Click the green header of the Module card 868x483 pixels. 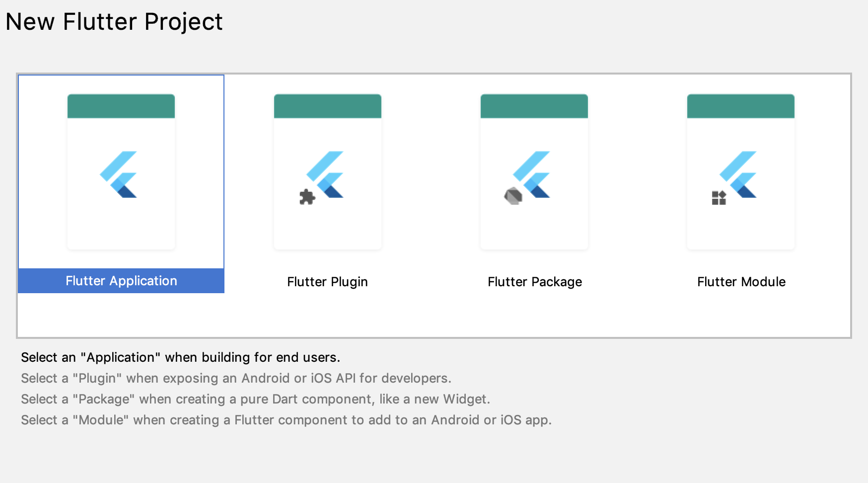coord(741,106)
